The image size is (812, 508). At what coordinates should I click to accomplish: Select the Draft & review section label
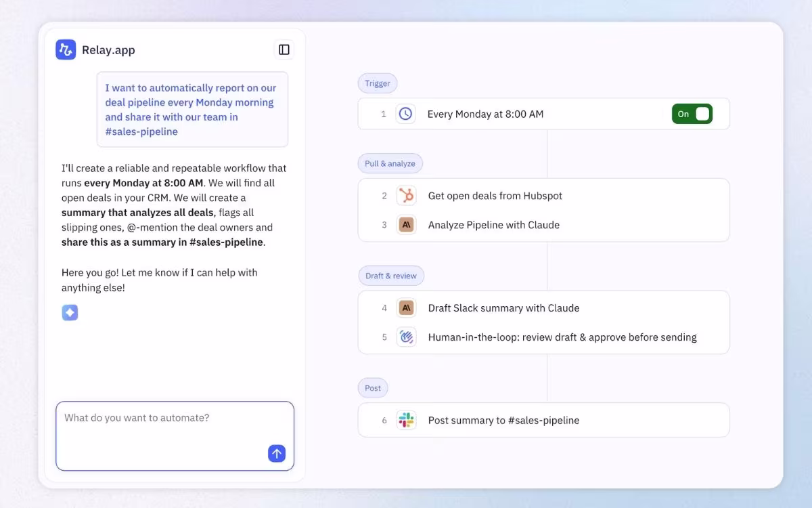click(x=391, y=276)
